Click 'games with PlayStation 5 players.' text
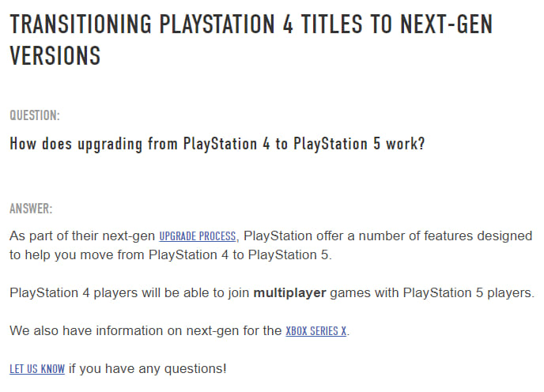Screen dimensions: 544x392 (x=433, y=293)
